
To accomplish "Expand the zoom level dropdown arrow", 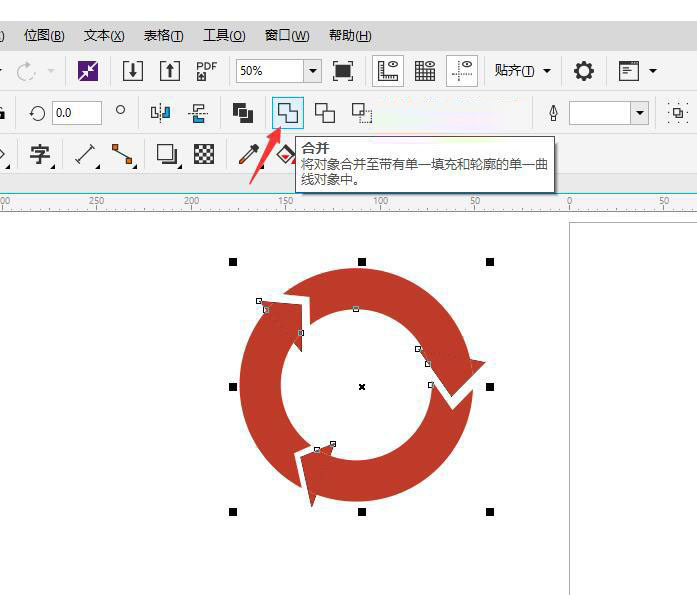I will [x=312, y=71].
